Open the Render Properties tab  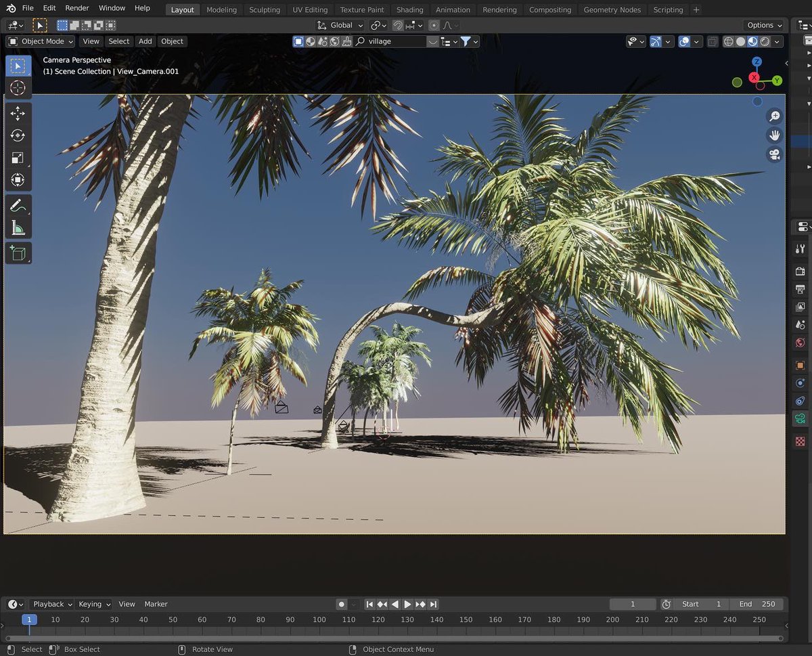click(800, 271)
